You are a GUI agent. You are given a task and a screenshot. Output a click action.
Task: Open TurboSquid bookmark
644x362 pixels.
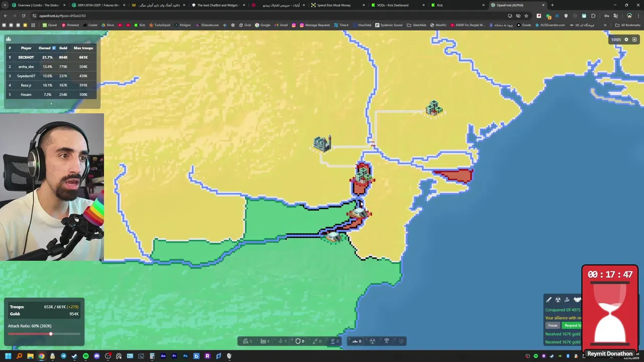[x=160, y=25]
